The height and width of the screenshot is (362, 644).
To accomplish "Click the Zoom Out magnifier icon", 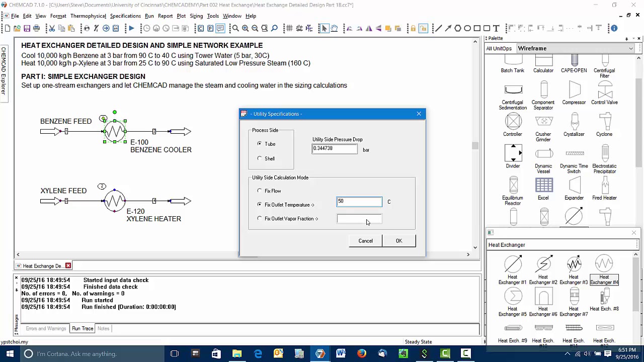I will pyautogui.click(x=255, y=28).
